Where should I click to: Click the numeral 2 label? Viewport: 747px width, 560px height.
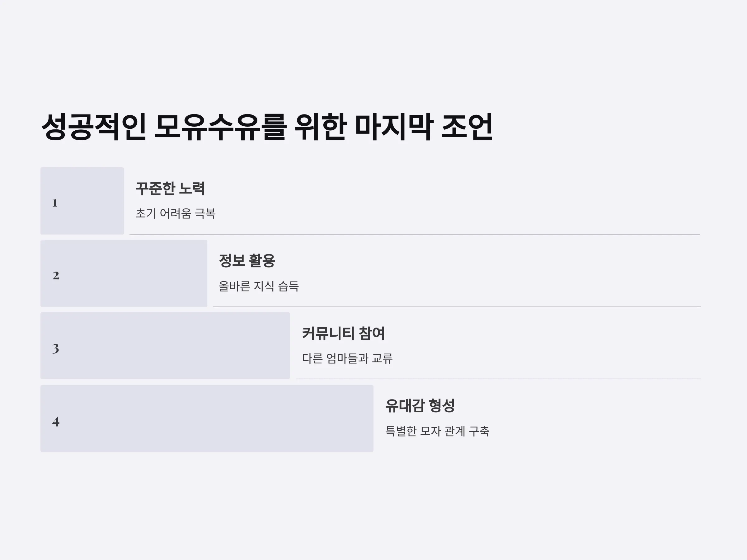pyautogui.click(x=56, y=276)
